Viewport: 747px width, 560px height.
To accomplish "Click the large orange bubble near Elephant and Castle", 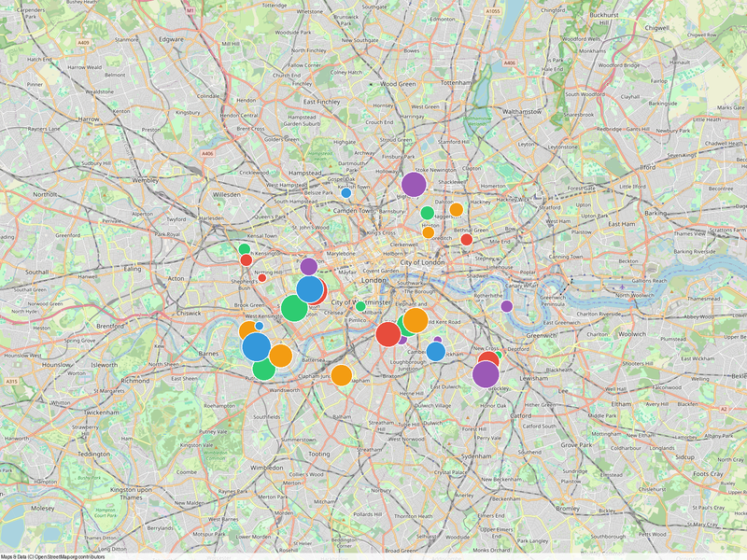I will point(416,320).
